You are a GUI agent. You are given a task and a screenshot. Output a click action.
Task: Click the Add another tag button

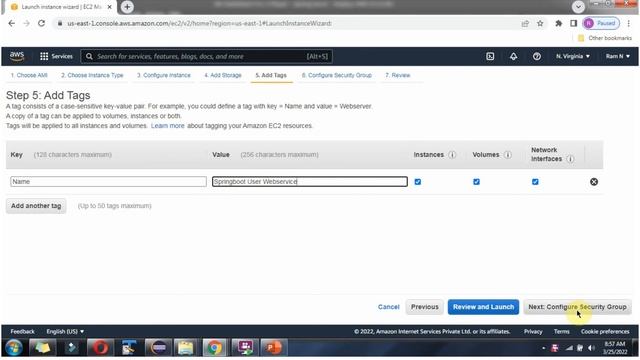pos(36,206)
